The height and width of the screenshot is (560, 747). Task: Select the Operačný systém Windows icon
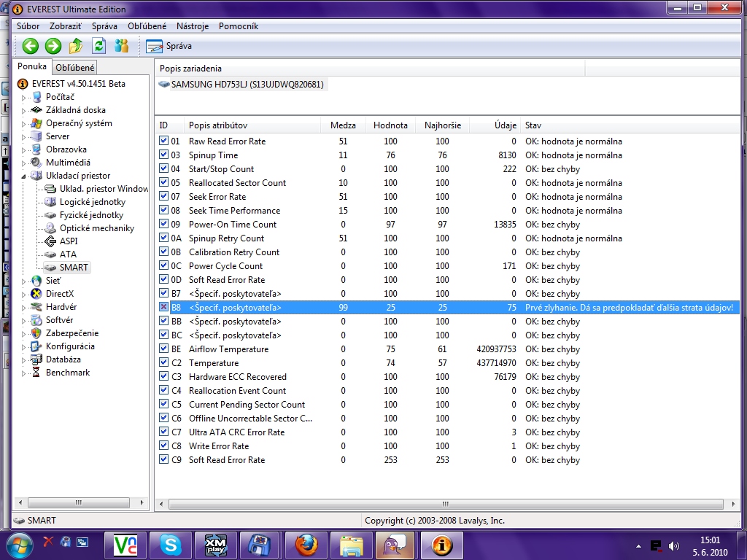click(x=36, y=123)
